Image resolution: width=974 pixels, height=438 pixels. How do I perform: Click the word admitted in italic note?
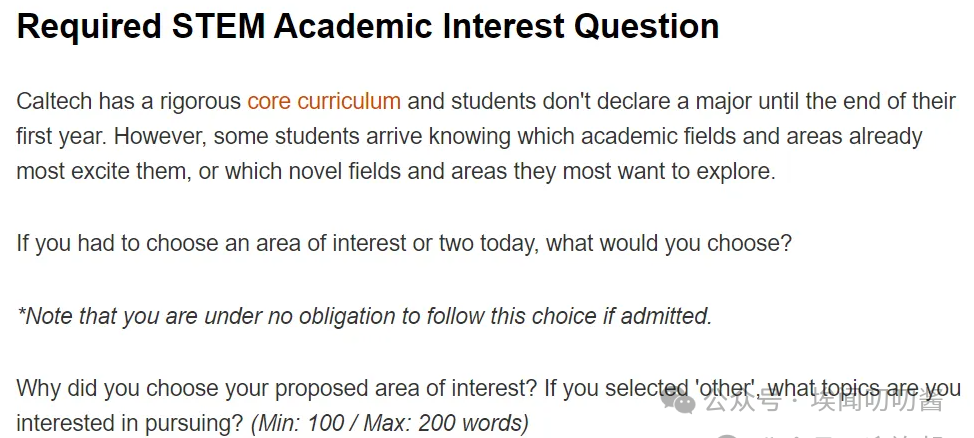(x=665, y=316)
